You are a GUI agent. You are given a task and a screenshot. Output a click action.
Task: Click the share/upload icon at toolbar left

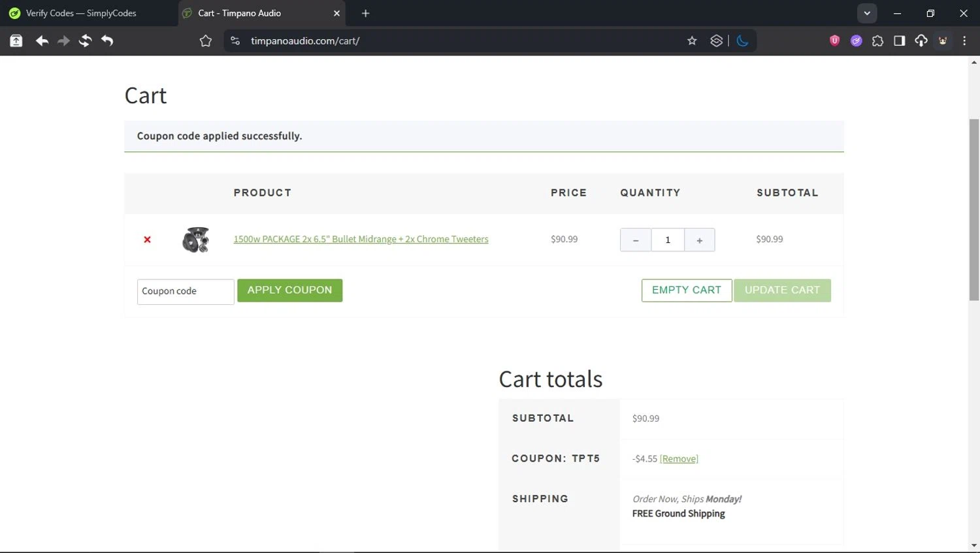click(x=16, y=40)
